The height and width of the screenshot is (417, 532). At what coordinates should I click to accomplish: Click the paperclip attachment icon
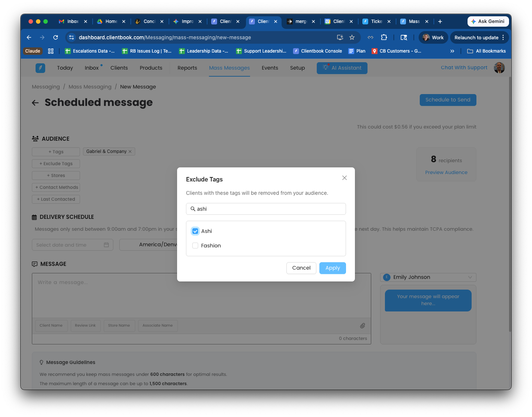[363, 326]
